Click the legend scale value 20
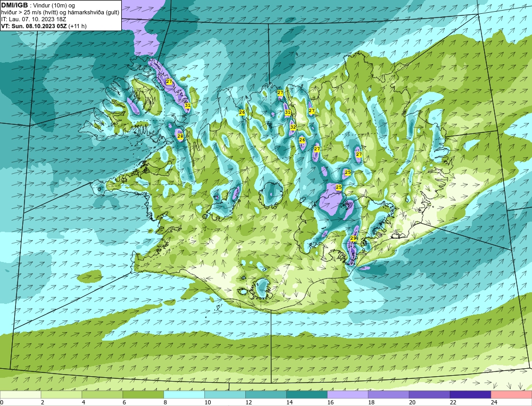This screenshot has width=532, height=406. [x=412, y=402]
